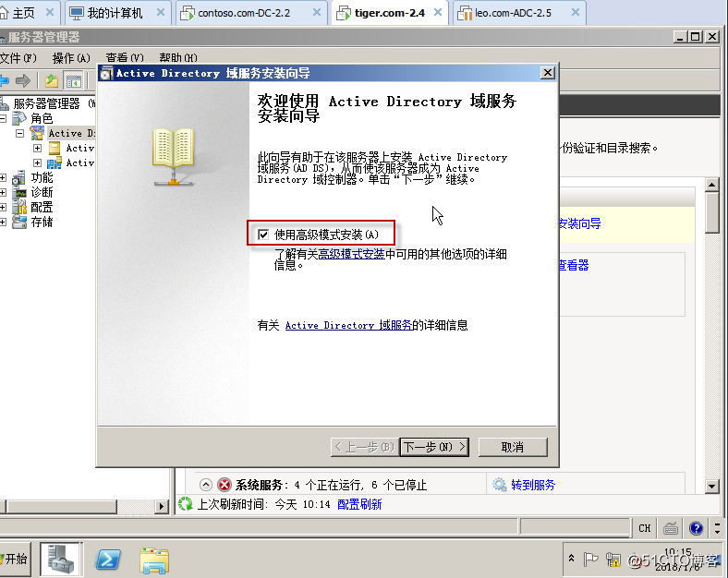Select the 服务器管理器 root node
728x578 pixels.
pos(46,103)
